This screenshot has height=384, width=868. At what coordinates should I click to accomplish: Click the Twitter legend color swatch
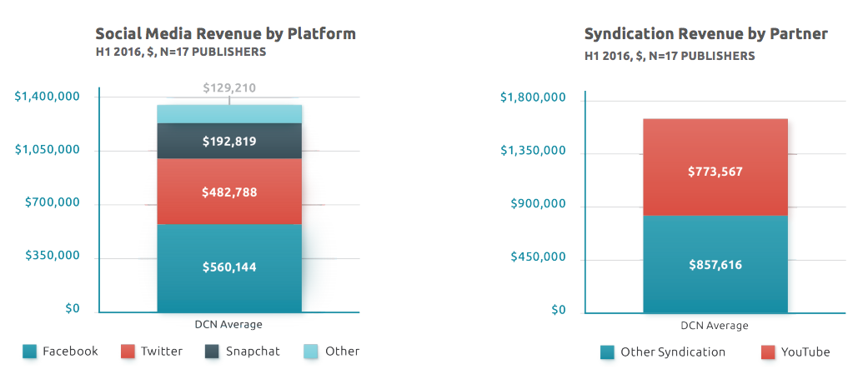coord(128,352)
